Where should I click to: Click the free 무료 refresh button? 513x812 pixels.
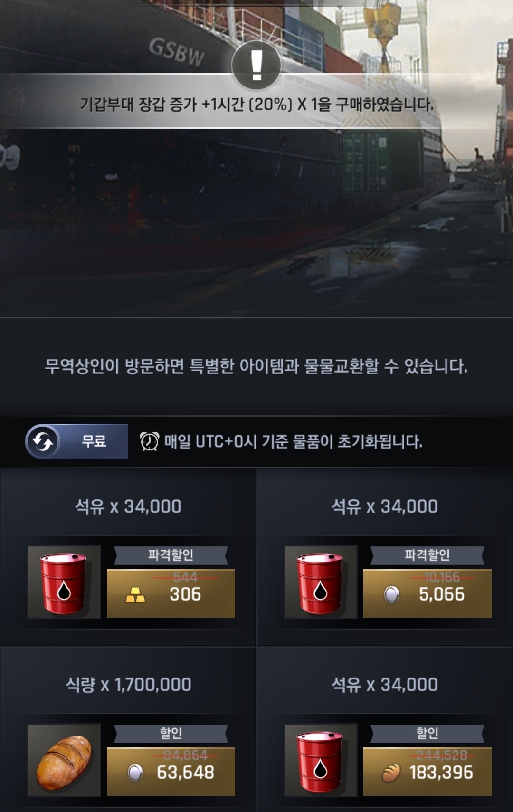(x=77, y=441)
